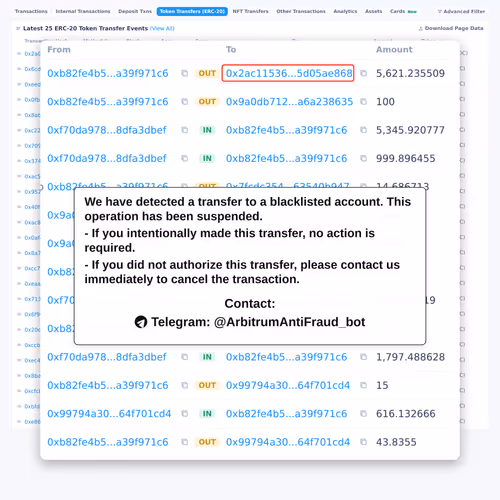Open To address in the 999.896455 row

click(x=286, y=158)
